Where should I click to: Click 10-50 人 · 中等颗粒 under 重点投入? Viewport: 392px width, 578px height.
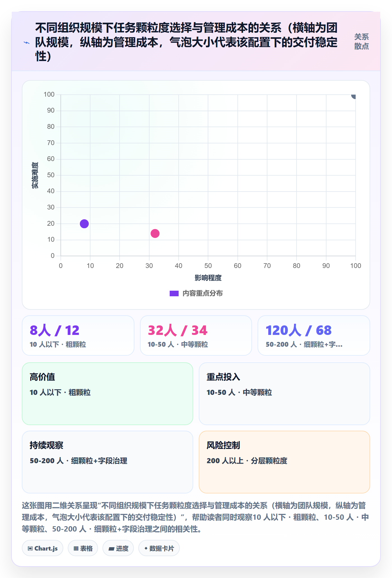pyautogui.click(x=239, y=392)
